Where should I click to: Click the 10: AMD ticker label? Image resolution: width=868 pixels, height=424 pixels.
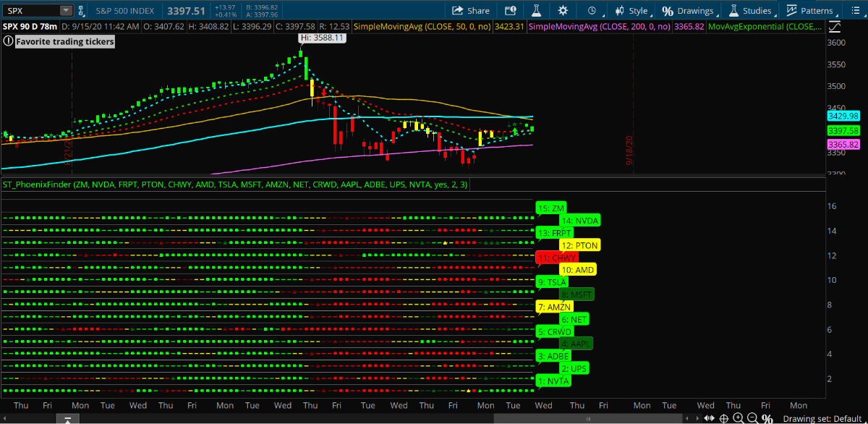(577, 270)
